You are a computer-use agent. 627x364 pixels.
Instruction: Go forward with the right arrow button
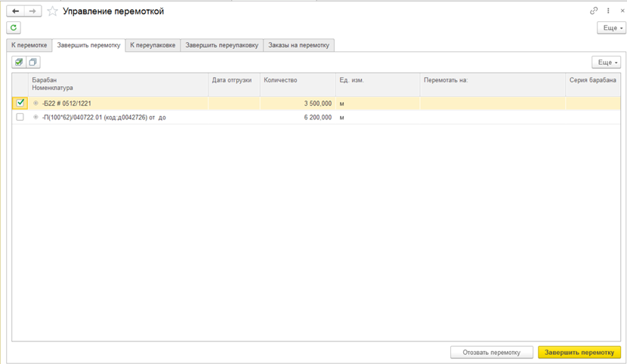[x=32, y=11]
